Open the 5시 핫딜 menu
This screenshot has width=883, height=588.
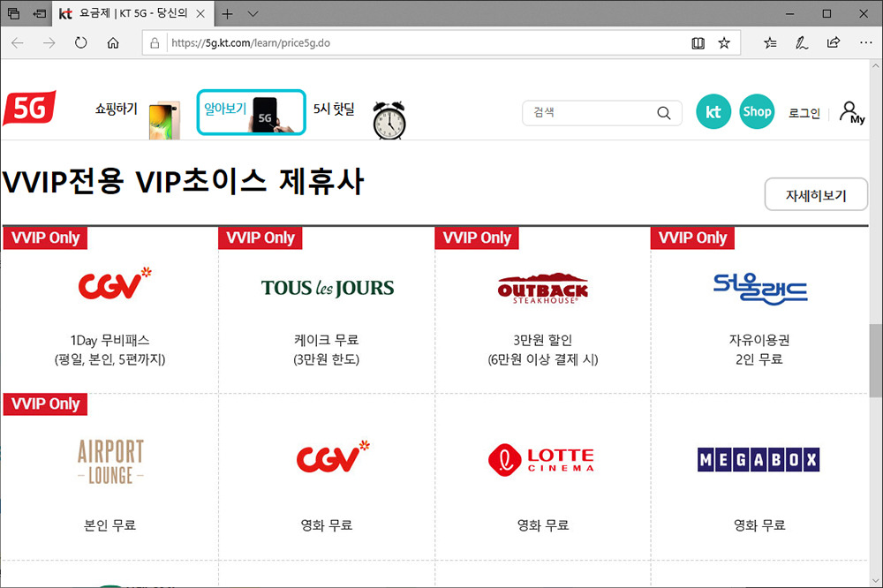(334, 109)
